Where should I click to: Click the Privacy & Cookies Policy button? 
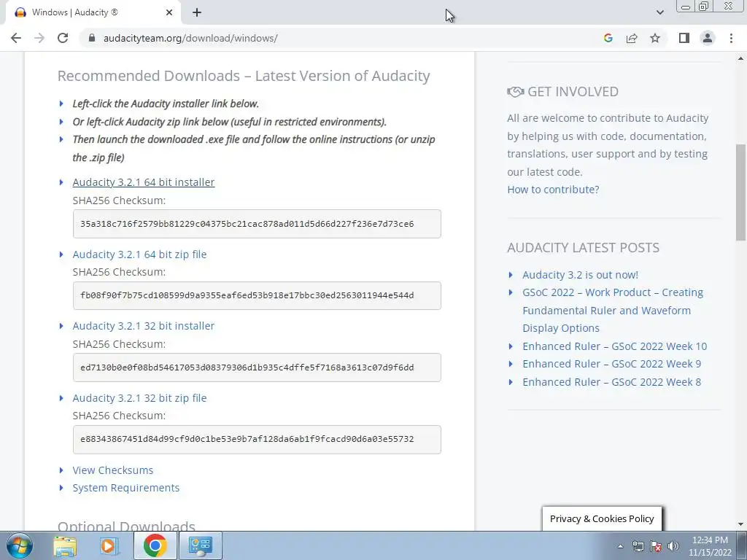coord(602,518)
